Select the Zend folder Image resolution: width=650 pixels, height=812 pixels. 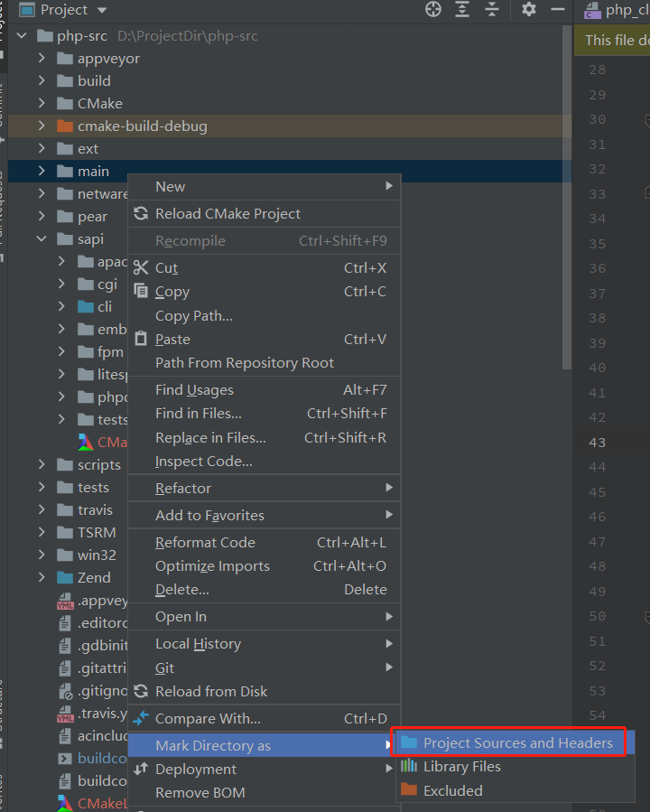pos(84,577)
